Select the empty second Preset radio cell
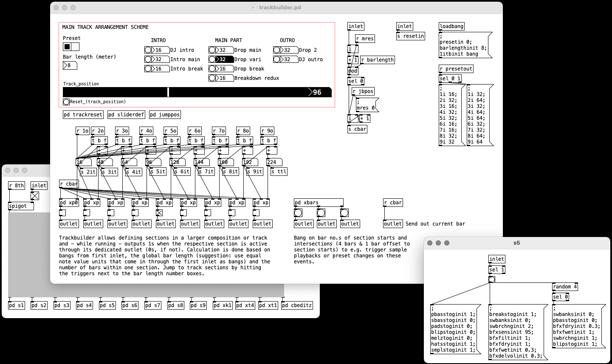Viewport: 612px width, 364px height. [75, 47]
